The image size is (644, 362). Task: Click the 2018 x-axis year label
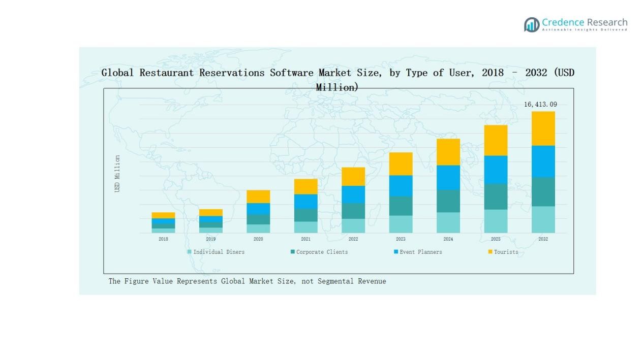point(163,239)
